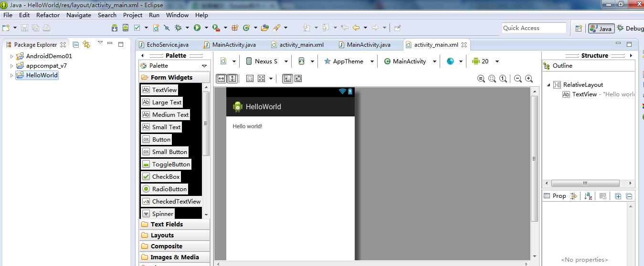Open the Layouts palette category
Viewport: 644px width, 266px height.
click(x=174, y=235)
